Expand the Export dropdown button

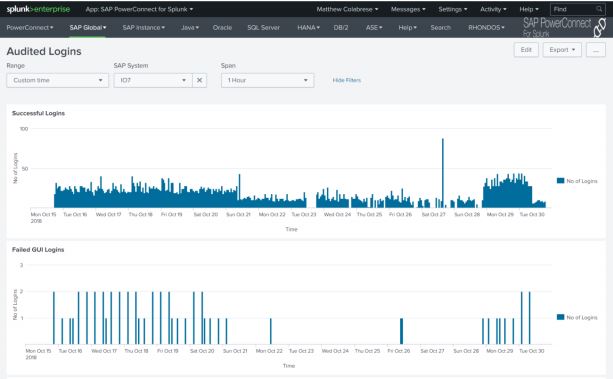[562, 50]
